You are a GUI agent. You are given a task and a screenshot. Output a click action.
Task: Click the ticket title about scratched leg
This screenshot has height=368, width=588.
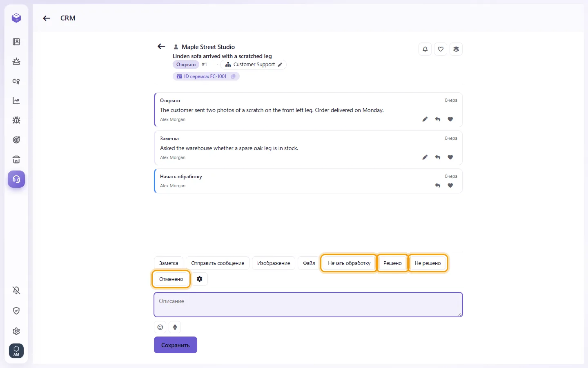pos(222,56)
